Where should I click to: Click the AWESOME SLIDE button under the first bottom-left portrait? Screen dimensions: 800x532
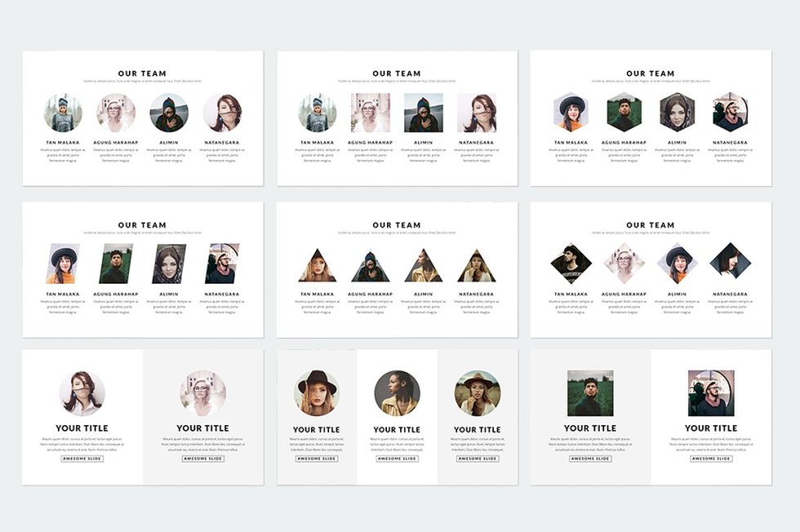[x=82, y=459]
